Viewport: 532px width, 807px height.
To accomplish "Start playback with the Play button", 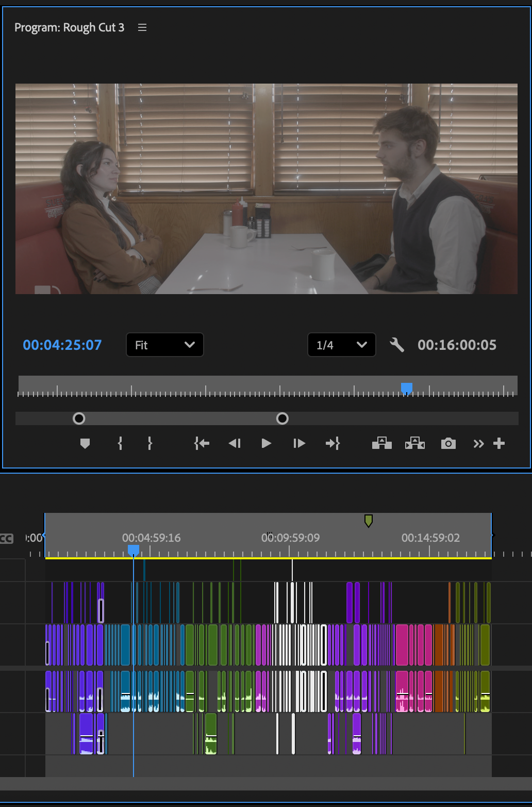I will [x=266, y=443].
